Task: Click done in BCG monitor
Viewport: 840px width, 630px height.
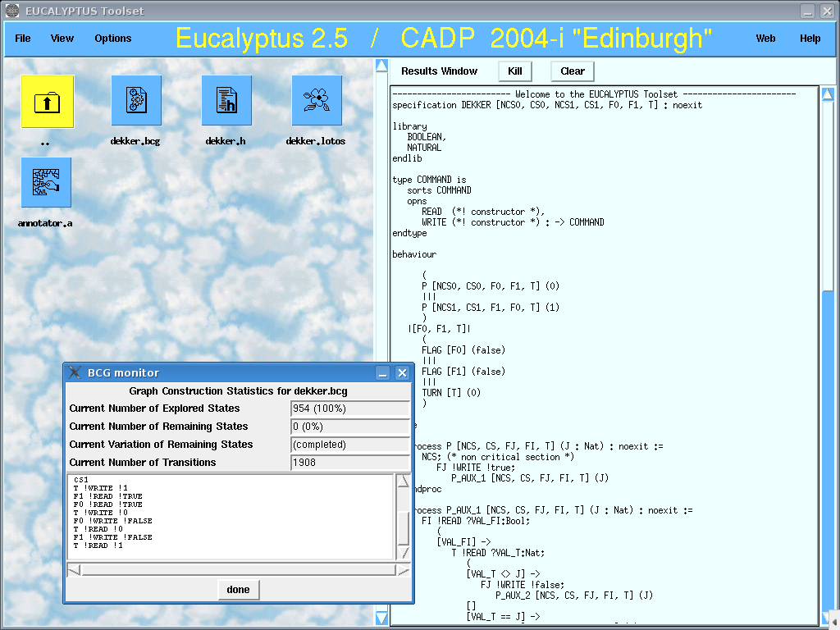Action: point(238,590)
